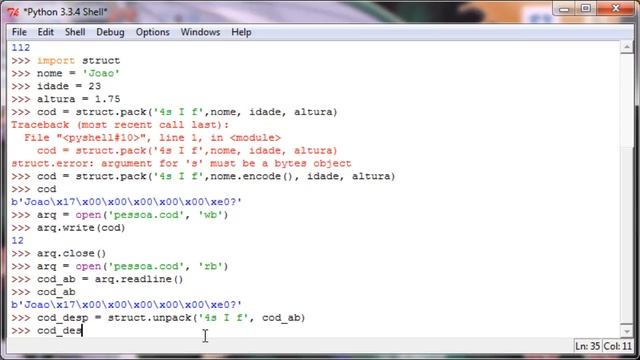Click the struct.unpack line
The image size is (640, 360).
[x=158, y=318]
